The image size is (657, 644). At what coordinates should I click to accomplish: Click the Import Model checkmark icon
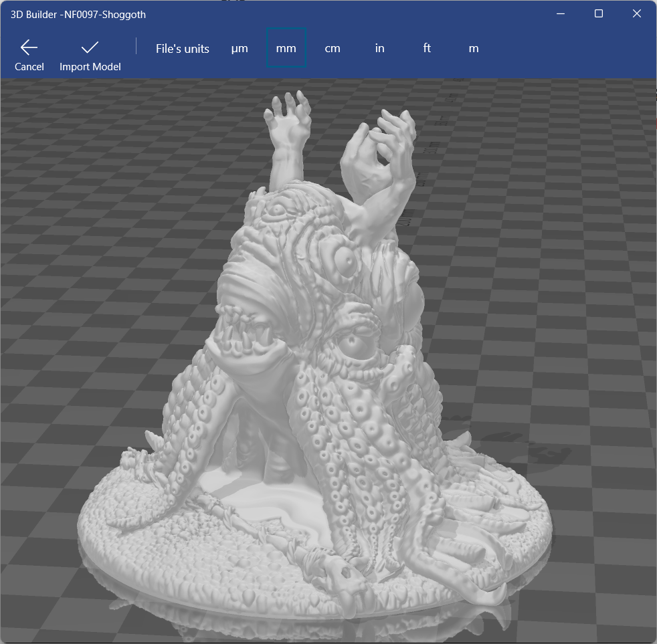(x=90, y=47)
